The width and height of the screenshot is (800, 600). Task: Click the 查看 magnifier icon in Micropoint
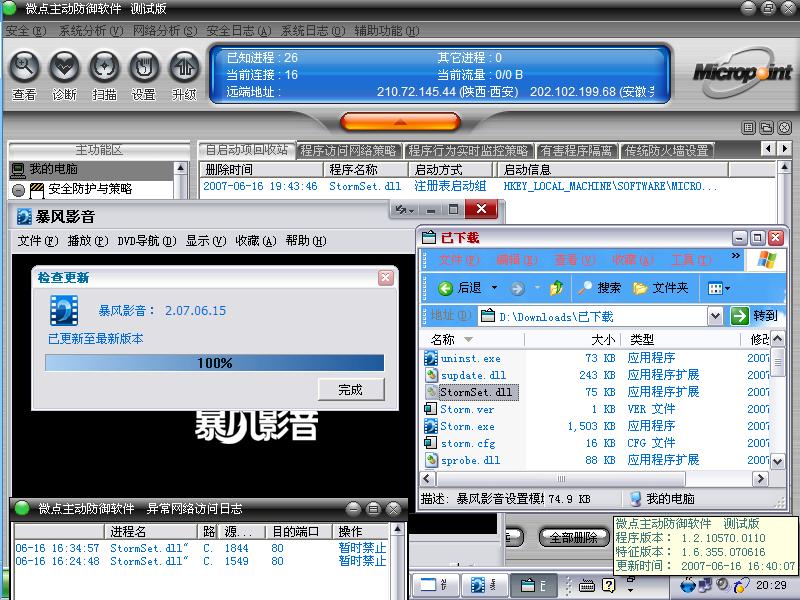pyautogui.click(x=24, y=67)
